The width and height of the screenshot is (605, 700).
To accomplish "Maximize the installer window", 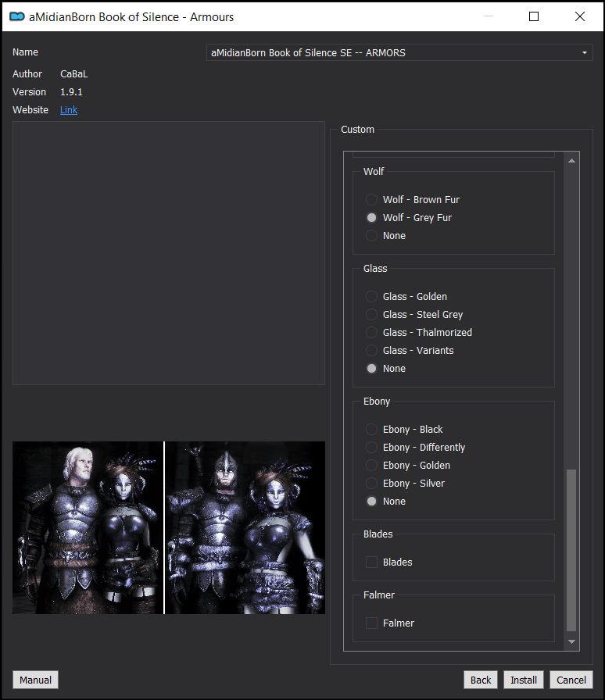I will 534,16.
